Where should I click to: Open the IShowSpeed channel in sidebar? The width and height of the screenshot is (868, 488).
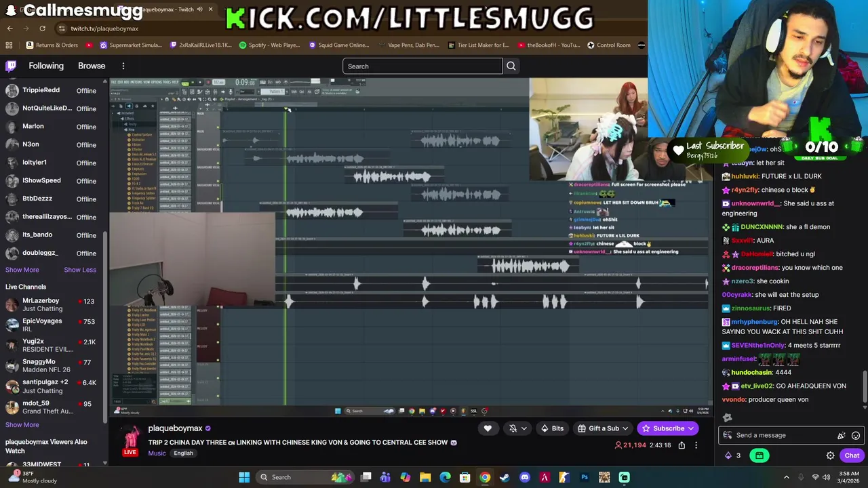pos(52,181)
